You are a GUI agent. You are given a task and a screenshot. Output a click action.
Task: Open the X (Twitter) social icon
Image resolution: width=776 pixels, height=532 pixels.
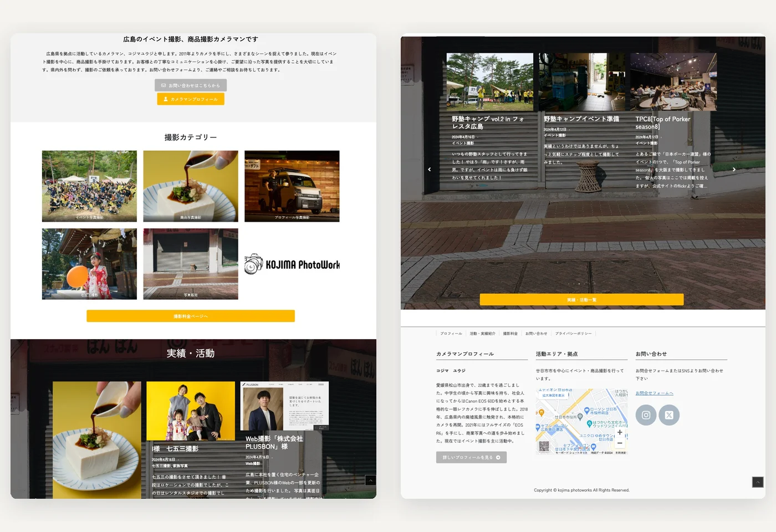click(669, 415)
